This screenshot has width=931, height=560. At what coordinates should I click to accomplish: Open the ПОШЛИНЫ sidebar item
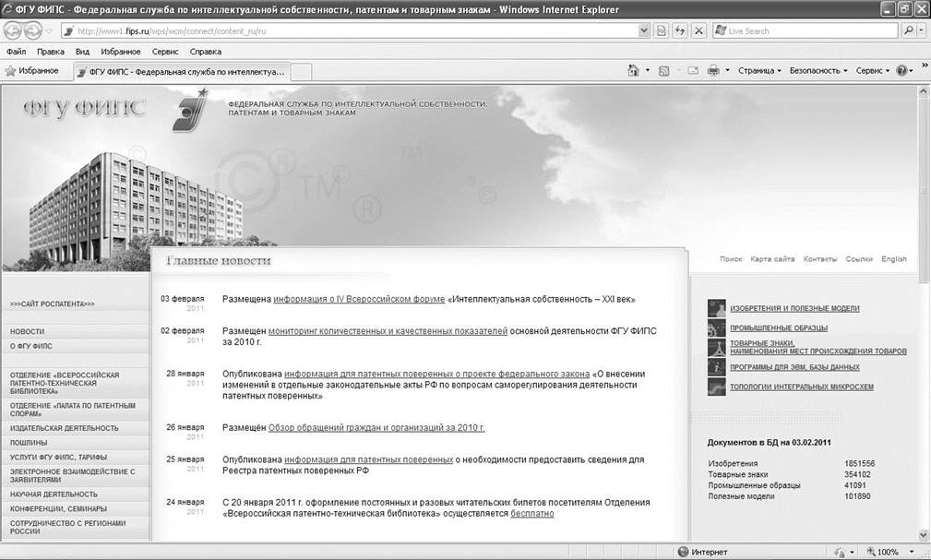(29, 443)
